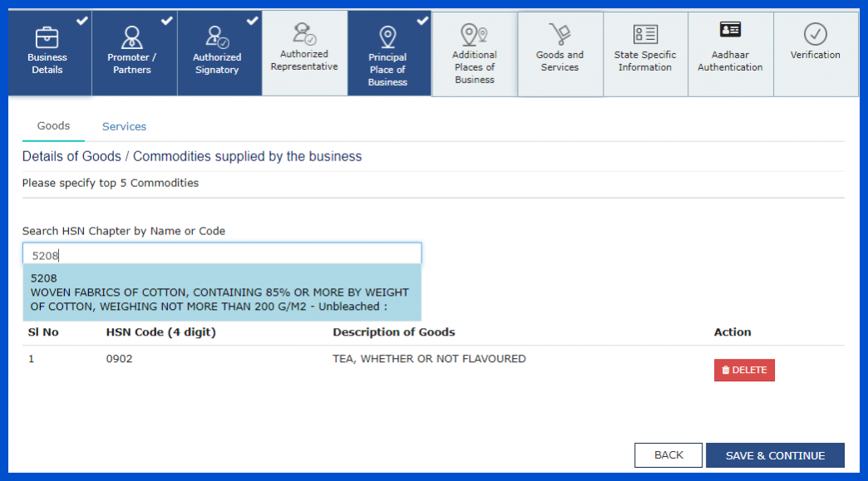Screen dimensions: 868x481
Task: Open Principal Place of Business pin icon
Action: coord(387,37)
